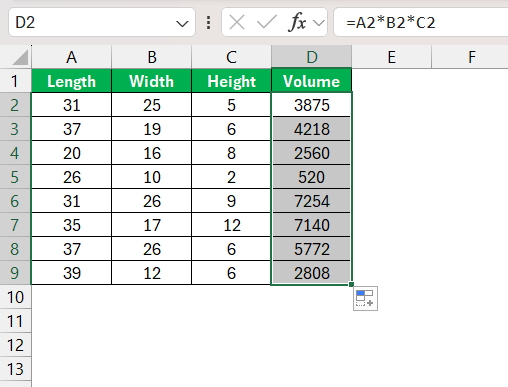This screenshot has width=508, height=387.
Task: Click Width cell 16 in row 4
Action: (152, 153)
